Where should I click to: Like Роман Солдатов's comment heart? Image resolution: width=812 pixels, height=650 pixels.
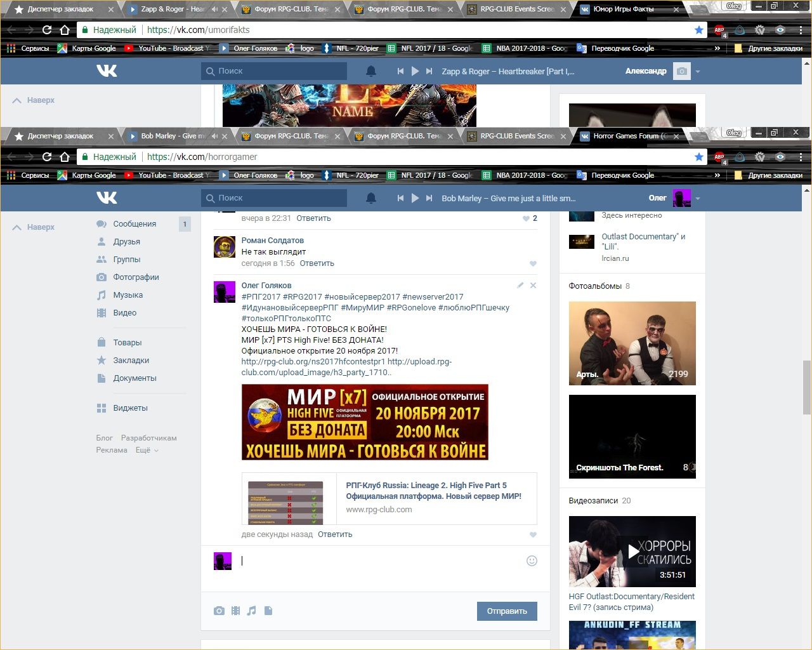[x=533, y=263]
